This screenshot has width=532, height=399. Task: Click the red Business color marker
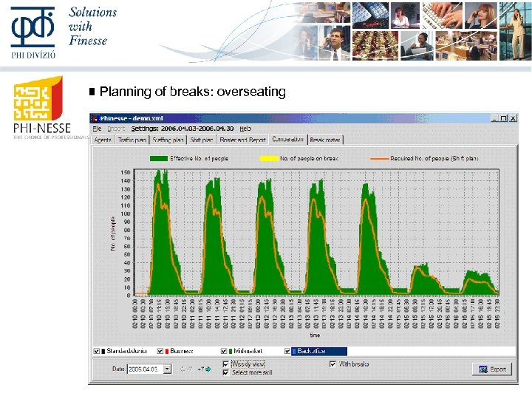pos(167,351)
